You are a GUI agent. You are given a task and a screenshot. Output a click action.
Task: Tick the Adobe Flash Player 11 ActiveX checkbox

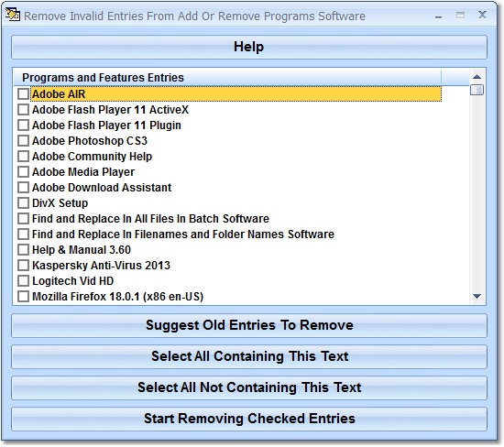tap(23, 110)
